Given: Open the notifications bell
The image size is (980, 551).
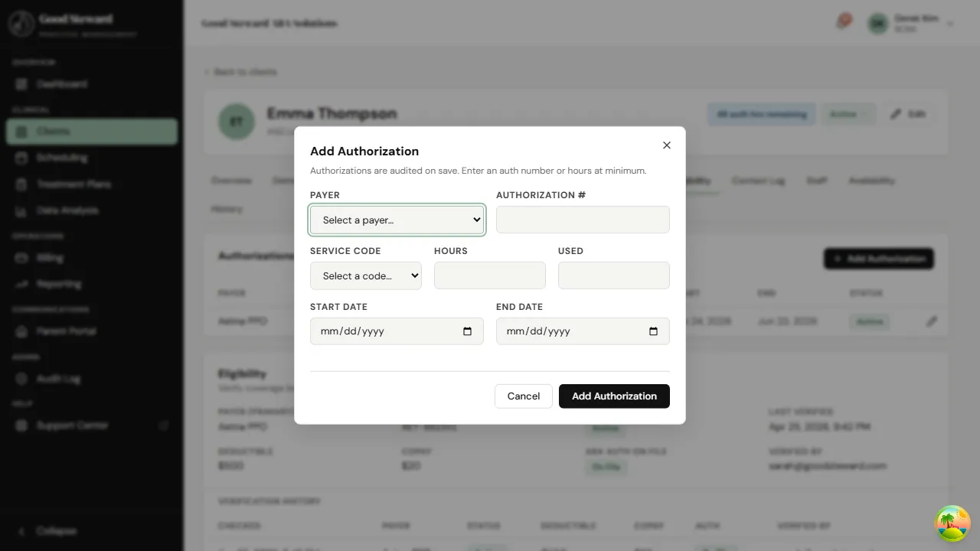Looking at the screenshot, I should click(x=841, y=21).
